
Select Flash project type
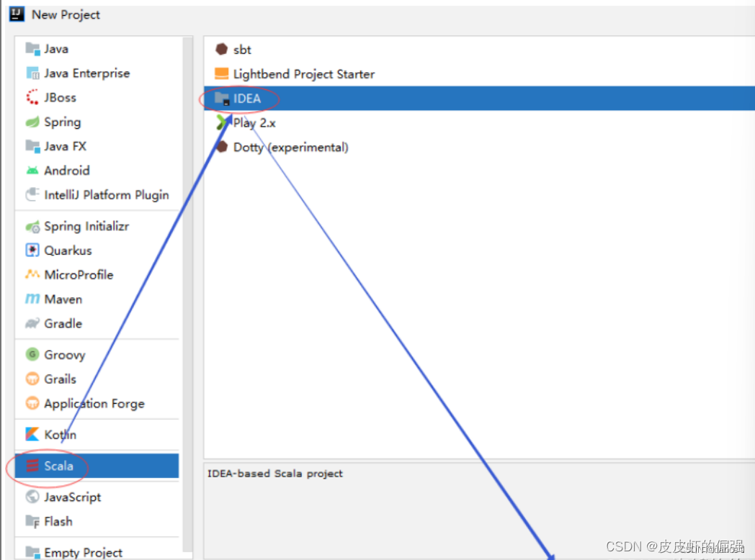58,522
